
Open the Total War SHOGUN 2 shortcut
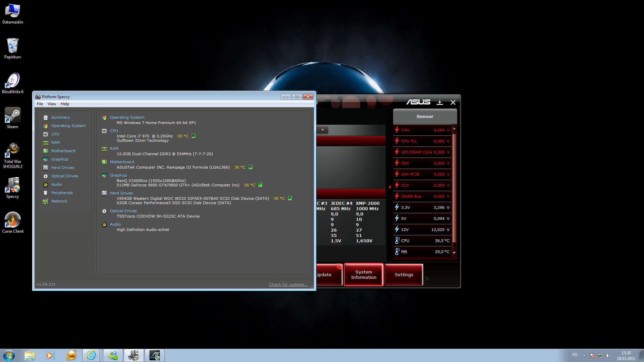click(12, 155)
